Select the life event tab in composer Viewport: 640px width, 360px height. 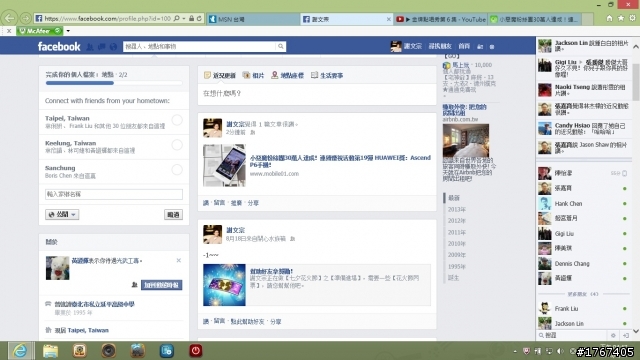(x=327, y=75)
